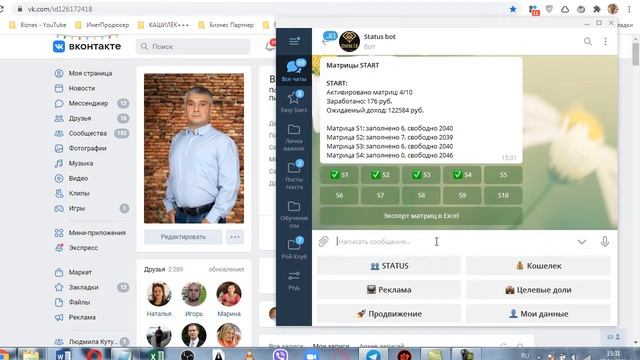
Task: Record a voice message with microphone icon
Action: (605, 242)
